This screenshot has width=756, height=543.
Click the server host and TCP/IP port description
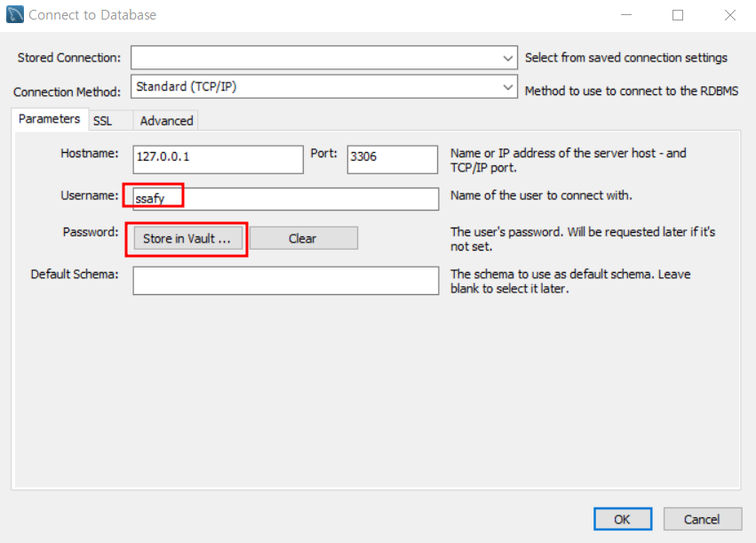(x=568, y=160)
